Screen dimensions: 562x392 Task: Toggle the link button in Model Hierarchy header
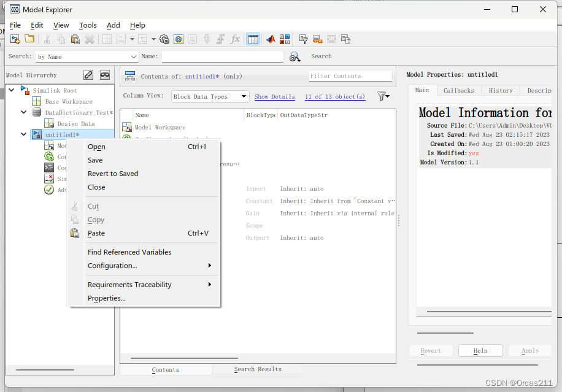(88, 74)
